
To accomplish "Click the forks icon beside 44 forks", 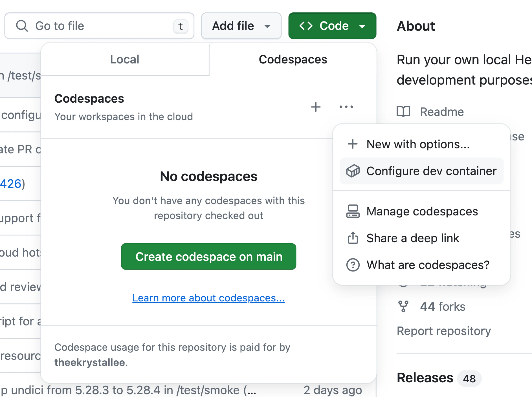I will [403, 306].
